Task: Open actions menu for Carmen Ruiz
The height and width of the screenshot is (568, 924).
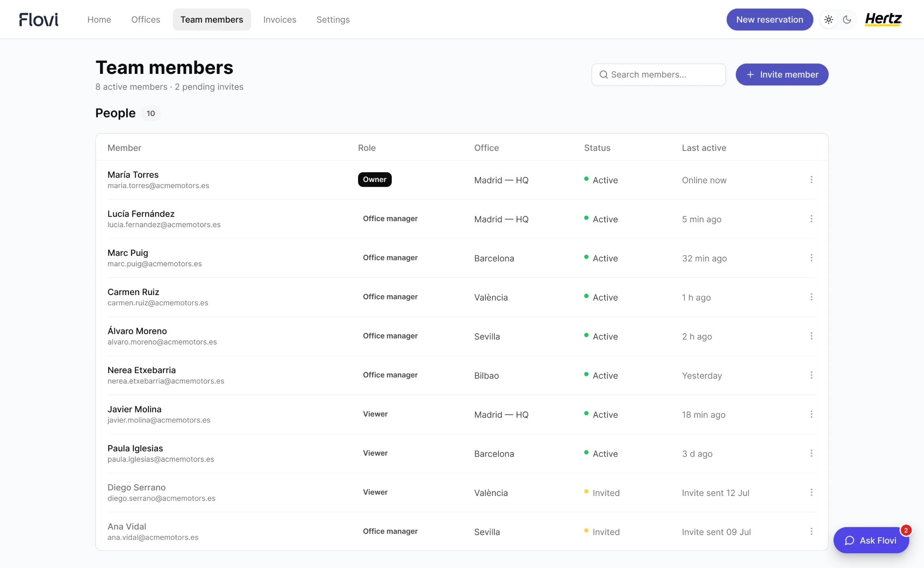Action: coord(811,297)
